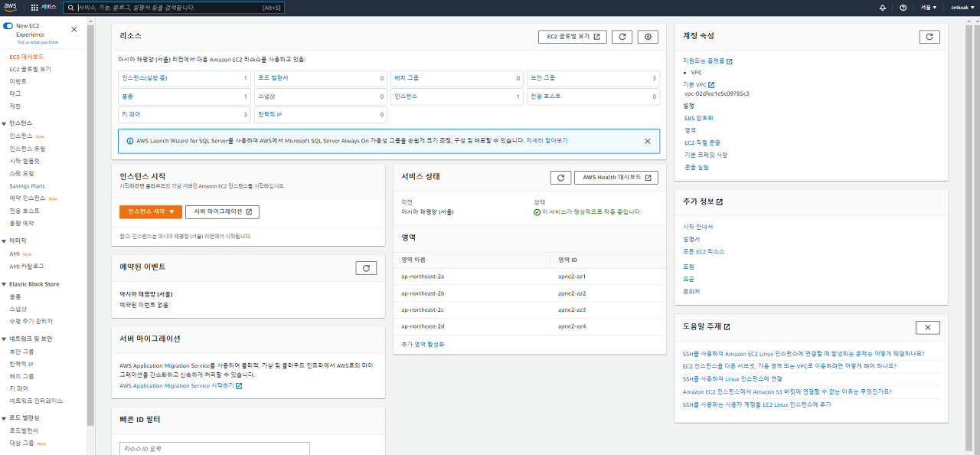Collapse the 네트워크 및 보안 section
The width and height of the screenshot is (980, 455).
[5, 339]
